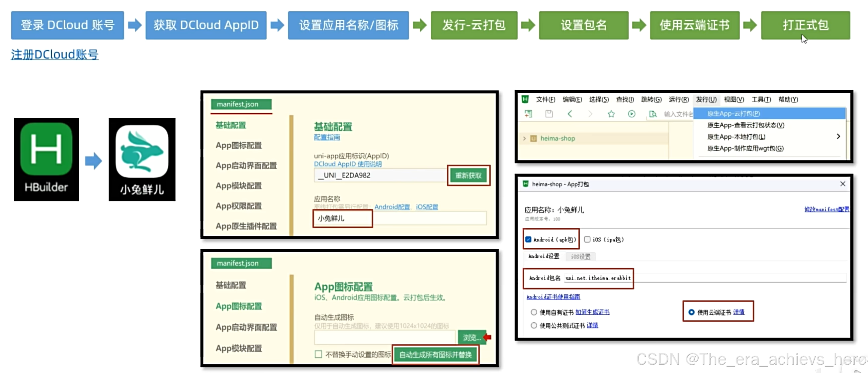The image size is (868, 373).
Task: Open the 配置指南 link
Action: point(327,137)
